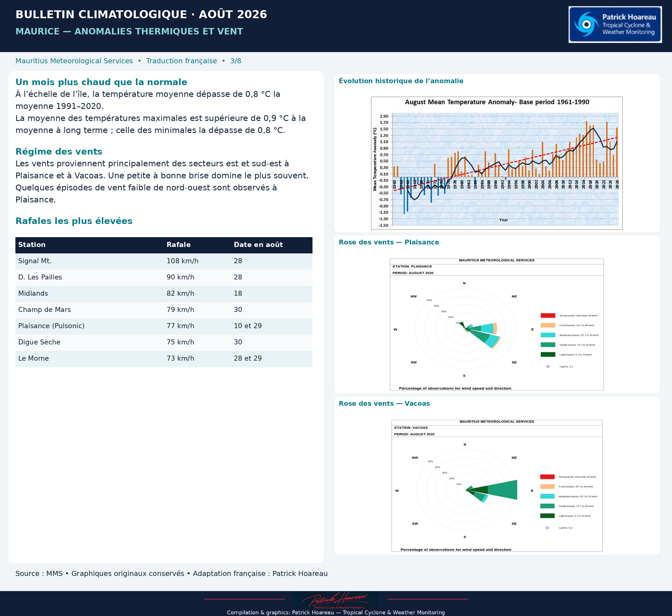
Task: Click the orange Fresh breeze swatch in Vacoas legend
Action: pos(547,487)
